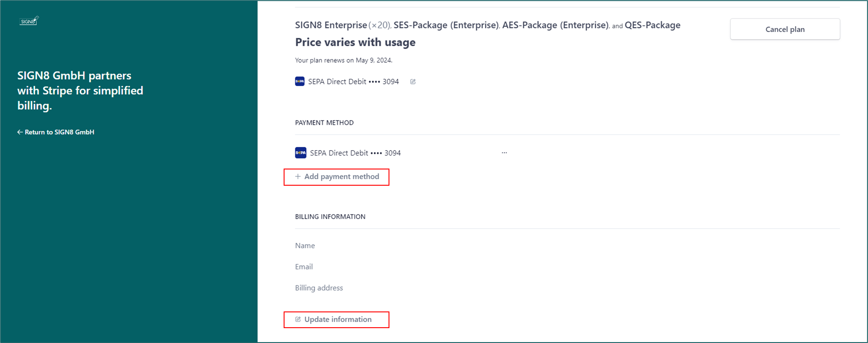
Task: Click the SEPA logo in the Payment Method section
Action: click(301, 153)
